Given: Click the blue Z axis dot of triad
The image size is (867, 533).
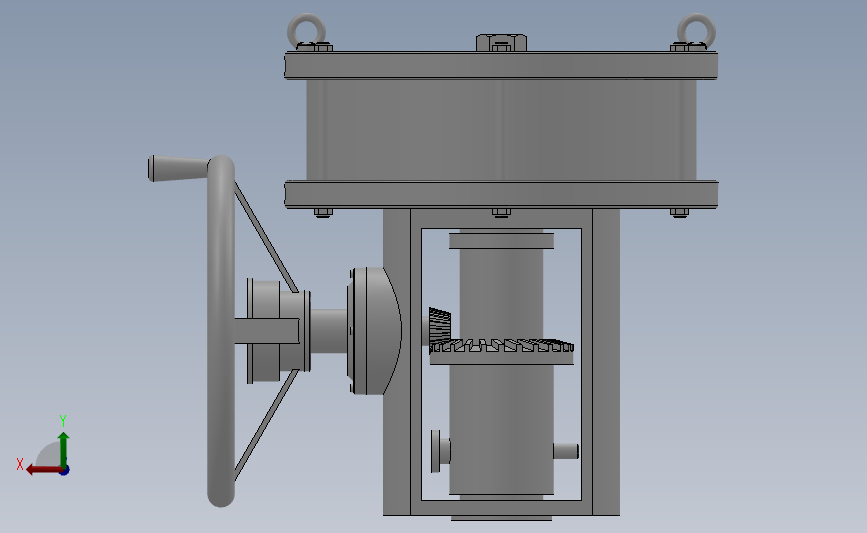Looking at the screenshot, I should (65, 471).
